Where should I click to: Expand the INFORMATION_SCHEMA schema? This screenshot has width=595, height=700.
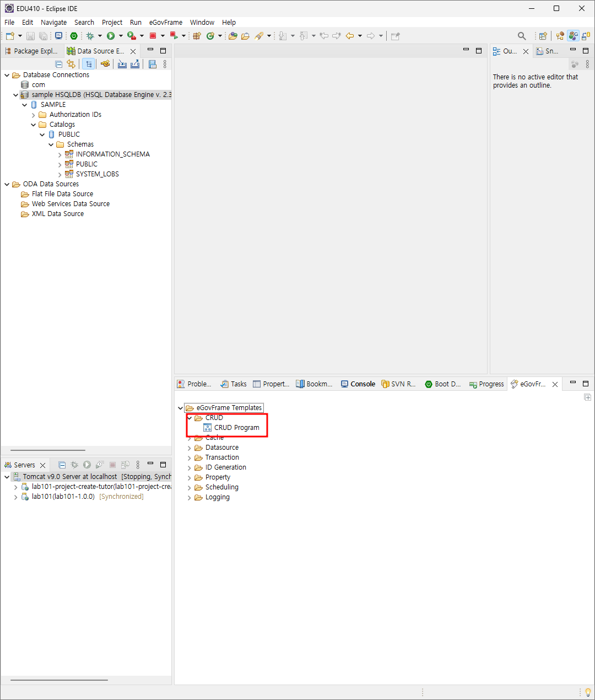pyautogui.click(x=60, y=154)
